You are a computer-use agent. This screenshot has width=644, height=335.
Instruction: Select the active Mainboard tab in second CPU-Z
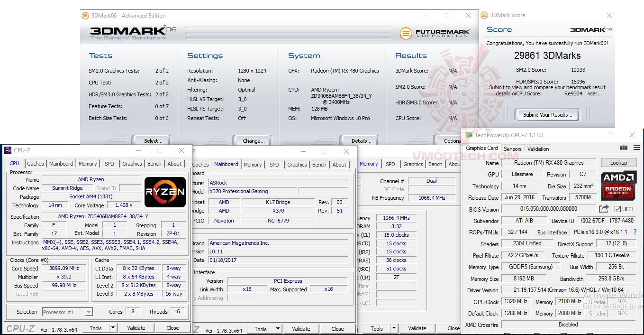[226, 164]
